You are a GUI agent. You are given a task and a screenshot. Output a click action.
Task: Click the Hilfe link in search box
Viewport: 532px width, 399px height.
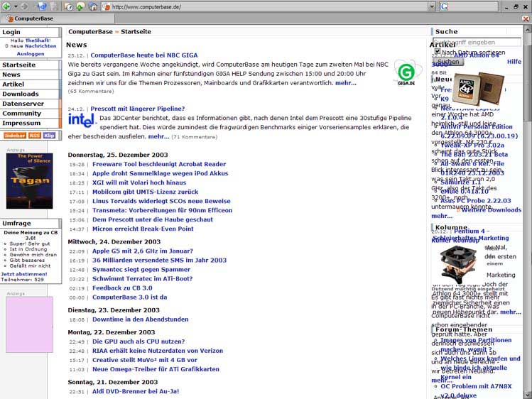(514, 62)
